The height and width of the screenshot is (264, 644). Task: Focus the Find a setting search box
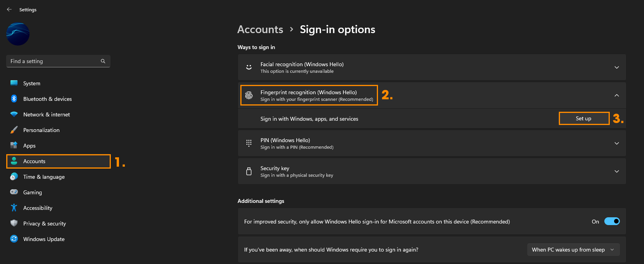pyautogui.click(x=58, y=61)
